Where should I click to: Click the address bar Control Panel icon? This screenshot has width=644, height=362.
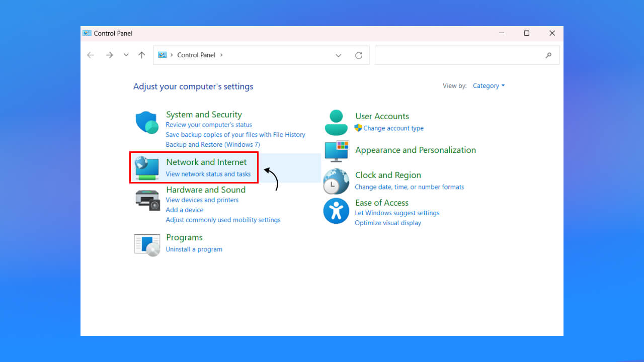[x=162, y=55]
